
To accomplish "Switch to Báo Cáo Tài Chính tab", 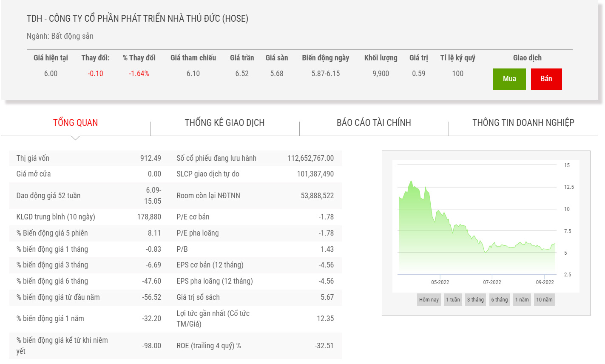I will [374, 123].
